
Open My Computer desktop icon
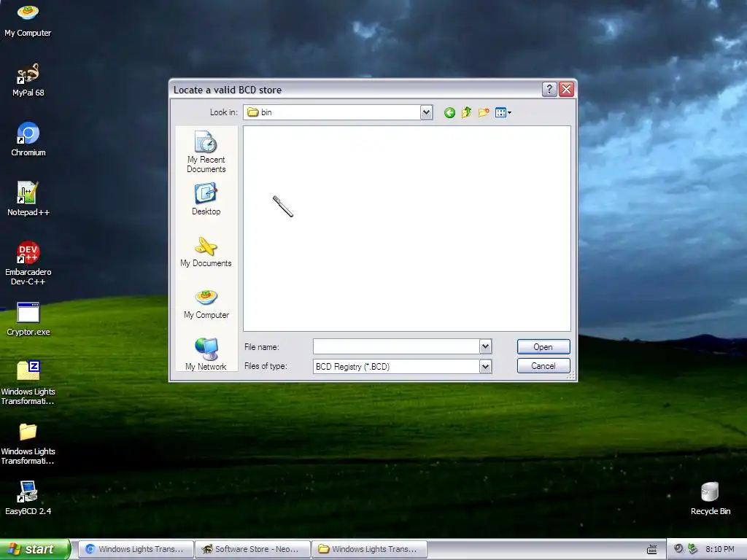tap(28, 19)
